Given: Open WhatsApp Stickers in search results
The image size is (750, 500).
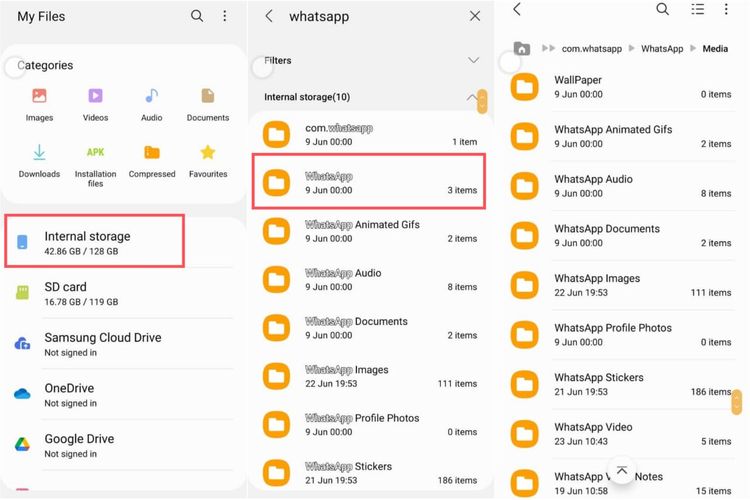Looking at the screenshot, I should (x=370, y=473).
